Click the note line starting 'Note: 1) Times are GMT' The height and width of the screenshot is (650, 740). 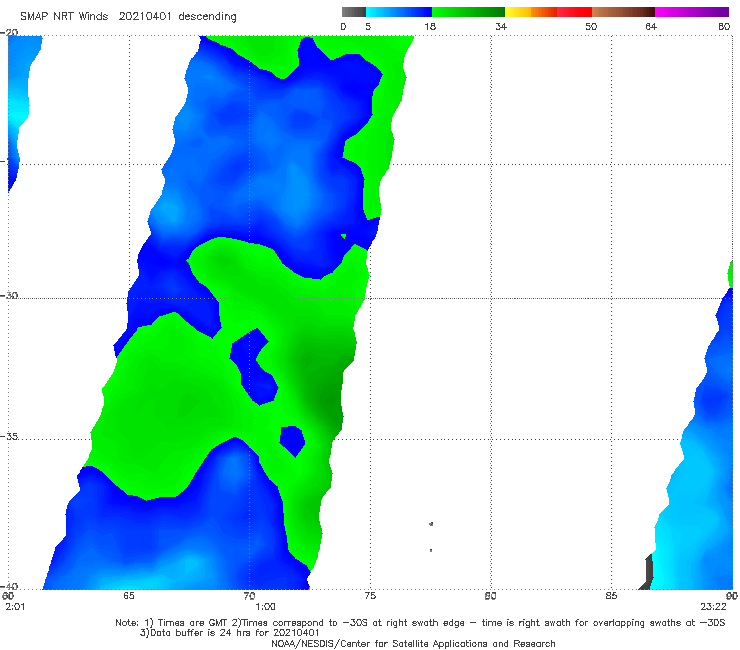pyautogui.click(x=420, y=623)
